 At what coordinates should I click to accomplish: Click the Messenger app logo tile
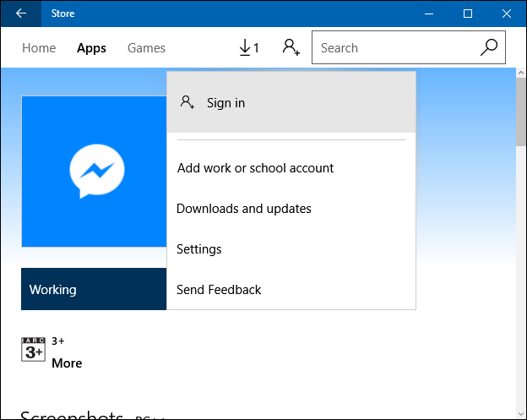pyautogui.click(x=94, y=172)
